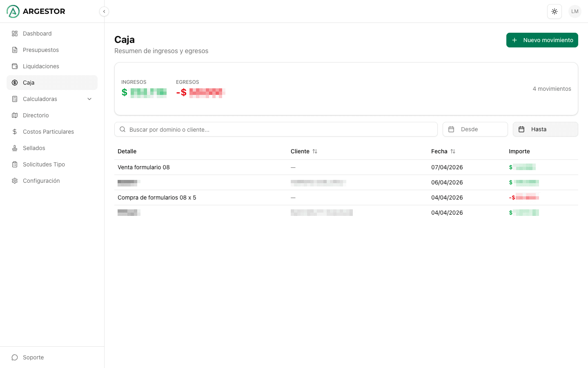588x368 pixels.
Task: Open Dashboard from the sidebar
Action: point(37,34)
